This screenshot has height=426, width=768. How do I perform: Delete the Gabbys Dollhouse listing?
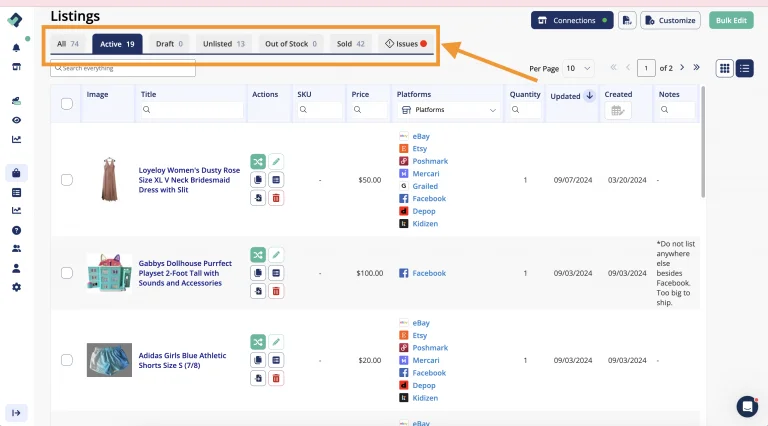276,291
